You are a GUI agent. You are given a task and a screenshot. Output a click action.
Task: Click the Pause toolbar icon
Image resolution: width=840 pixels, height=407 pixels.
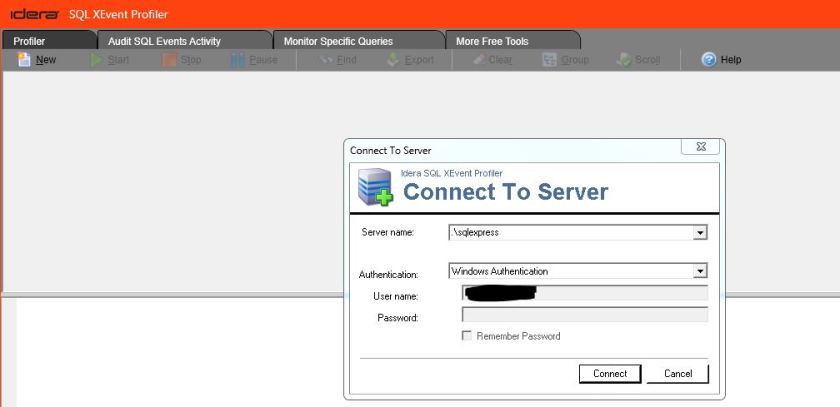(x=238, y=60)
